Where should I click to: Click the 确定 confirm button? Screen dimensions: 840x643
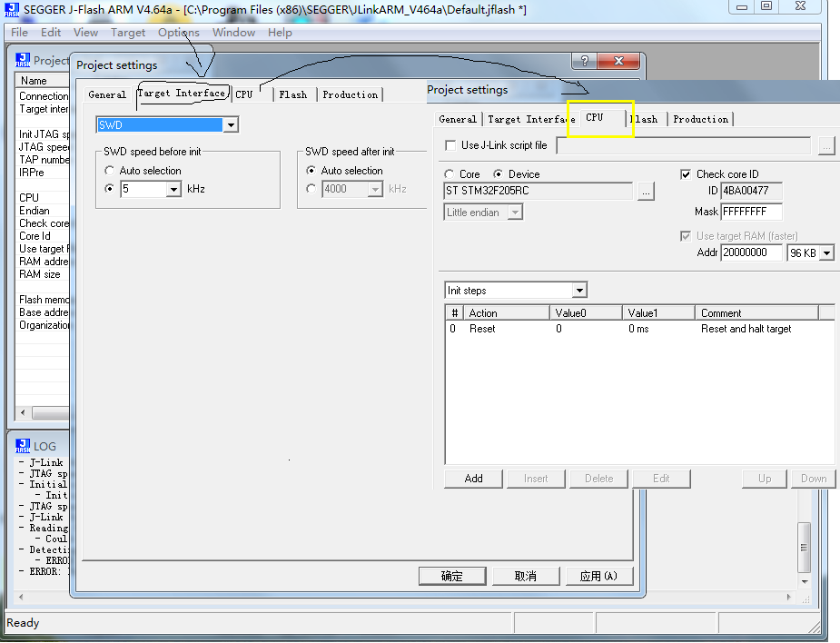pos(452,576)
